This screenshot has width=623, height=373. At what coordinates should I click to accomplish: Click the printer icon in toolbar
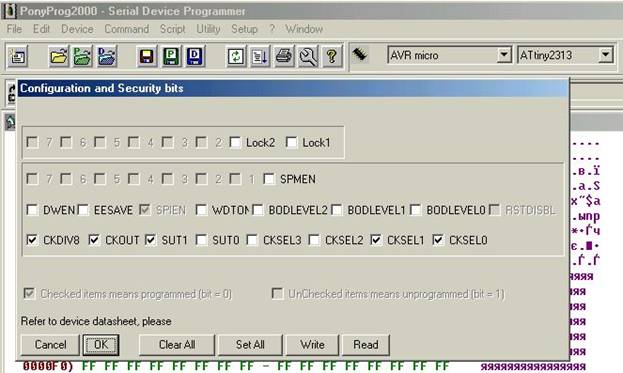click(x=284, y=56)
